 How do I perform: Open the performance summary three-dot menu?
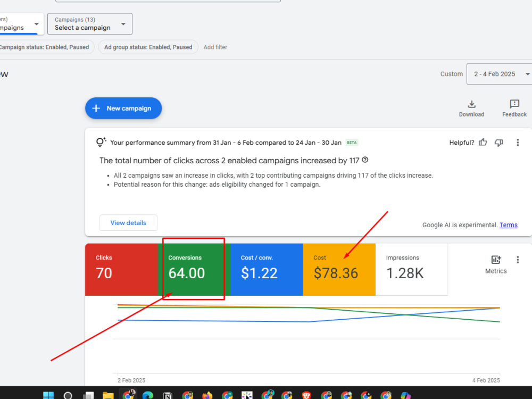pos(518,143)
